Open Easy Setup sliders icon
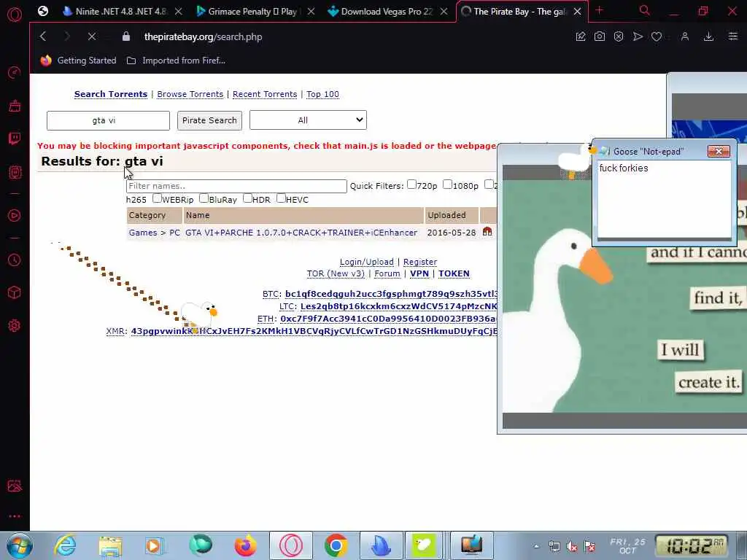 point(732,36)
